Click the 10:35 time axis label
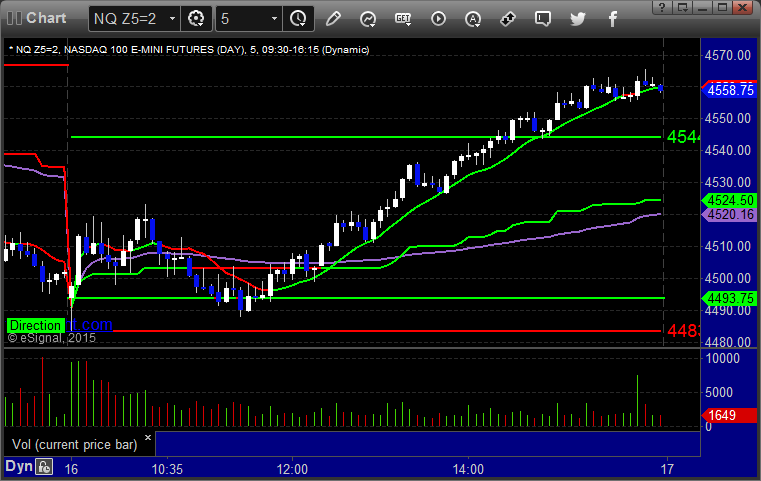This screenshot has height=481, width=761. (167, 469)
